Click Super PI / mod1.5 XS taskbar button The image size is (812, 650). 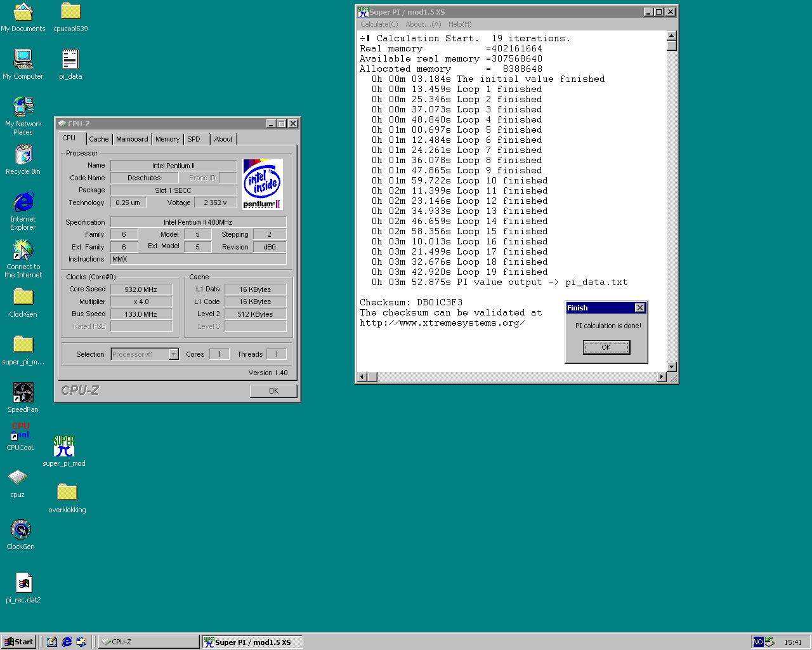[252, 642]
